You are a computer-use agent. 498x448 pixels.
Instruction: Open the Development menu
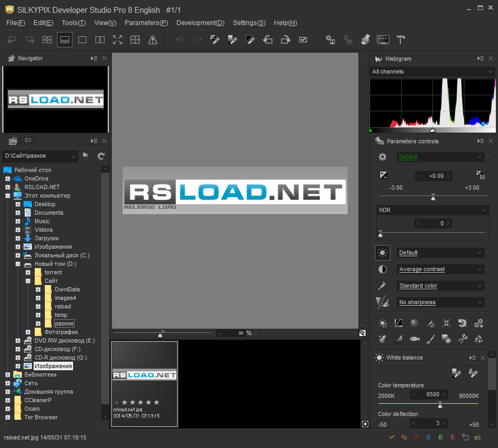[200, 23]
